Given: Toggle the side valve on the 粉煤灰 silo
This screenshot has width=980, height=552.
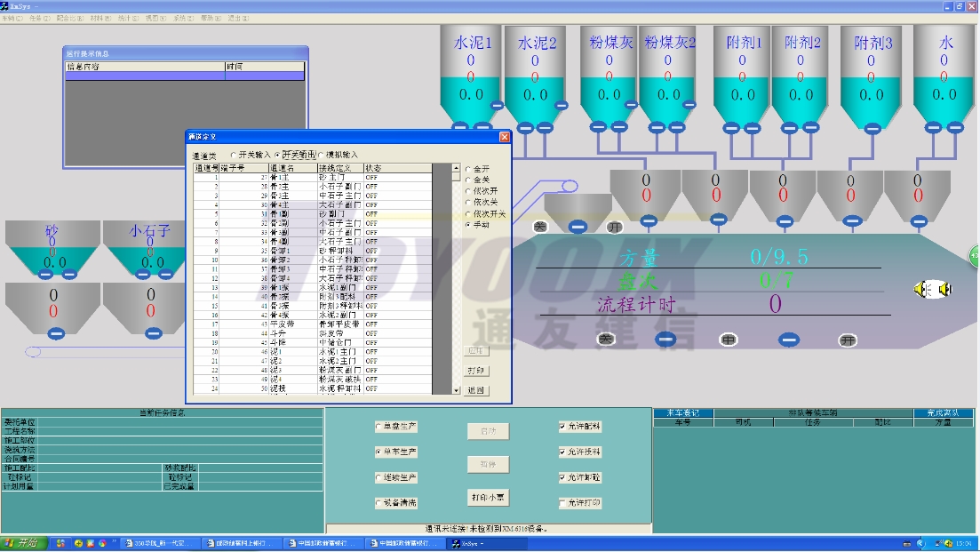Looking at the screenshot, I should click(x=631, y=105).
